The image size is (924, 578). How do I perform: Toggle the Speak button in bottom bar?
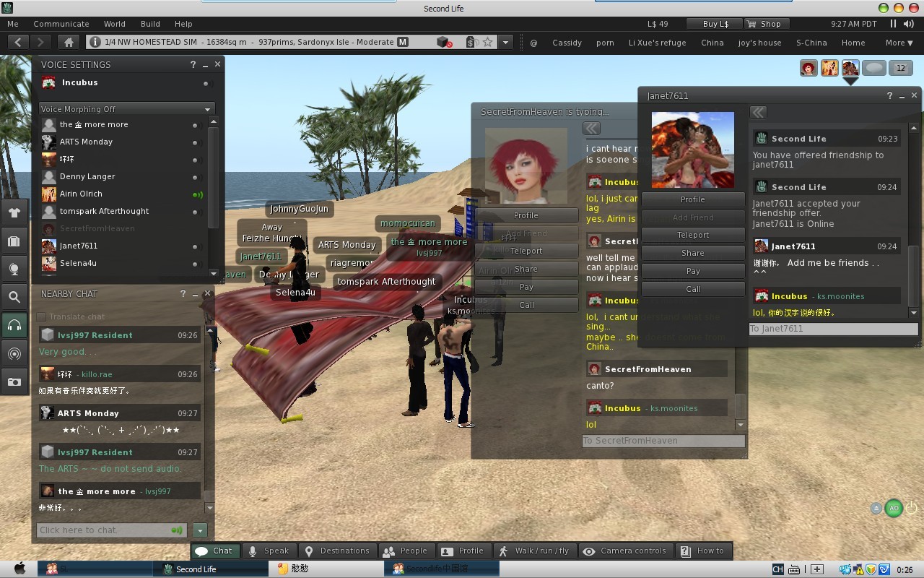(269, 551)
